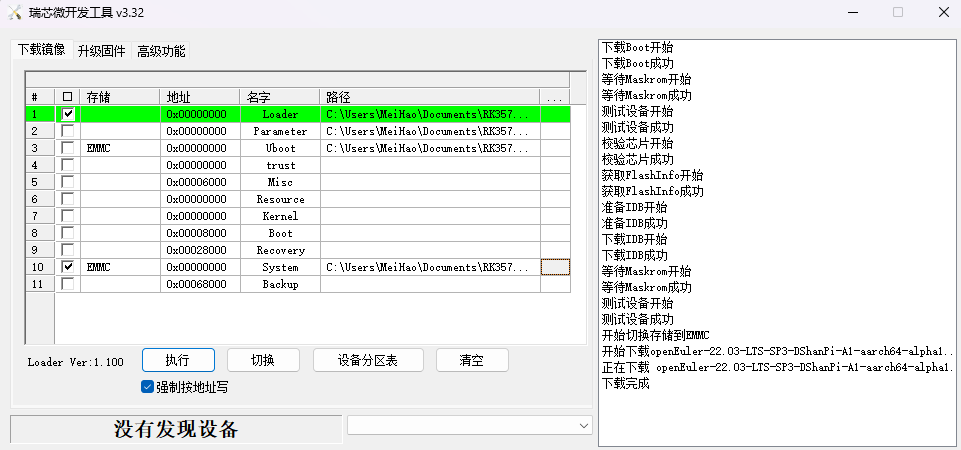Switch to the 升级固件 tab
This screenshot has width=961, height=450.
pos(102,51)
